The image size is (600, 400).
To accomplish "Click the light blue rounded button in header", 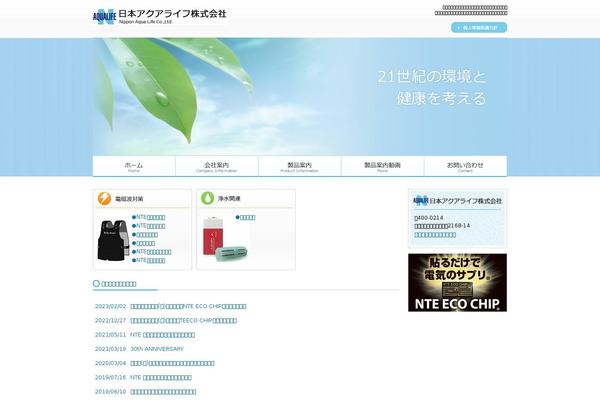I will 479,28.
